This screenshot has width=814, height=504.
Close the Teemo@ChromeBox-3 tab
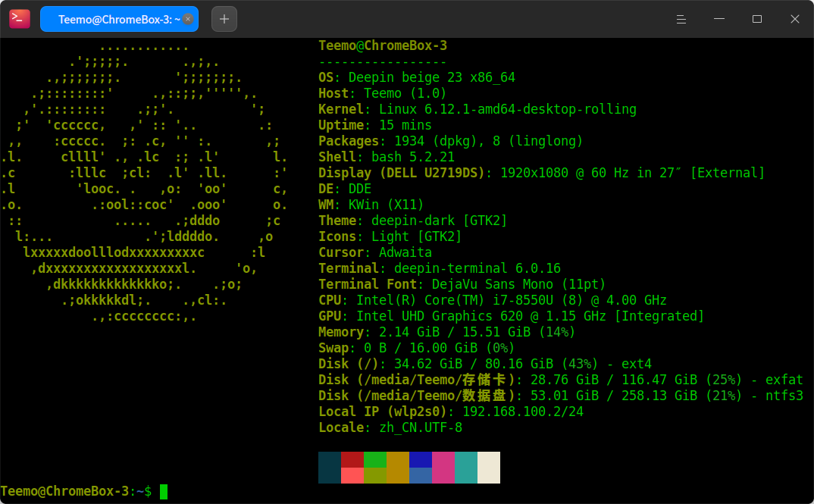click(x=189, y=19)
